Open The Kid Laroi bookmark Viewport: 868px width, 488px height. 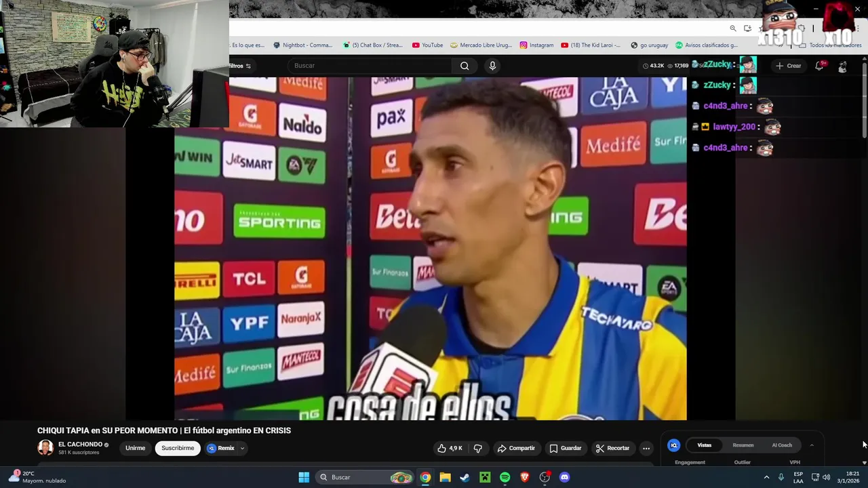coord(591,45)
